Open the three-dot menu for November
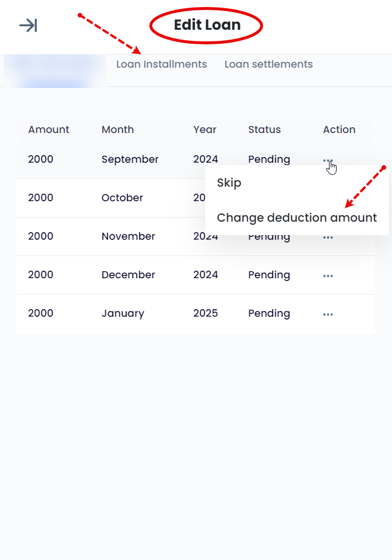 [x=328, y=237]
